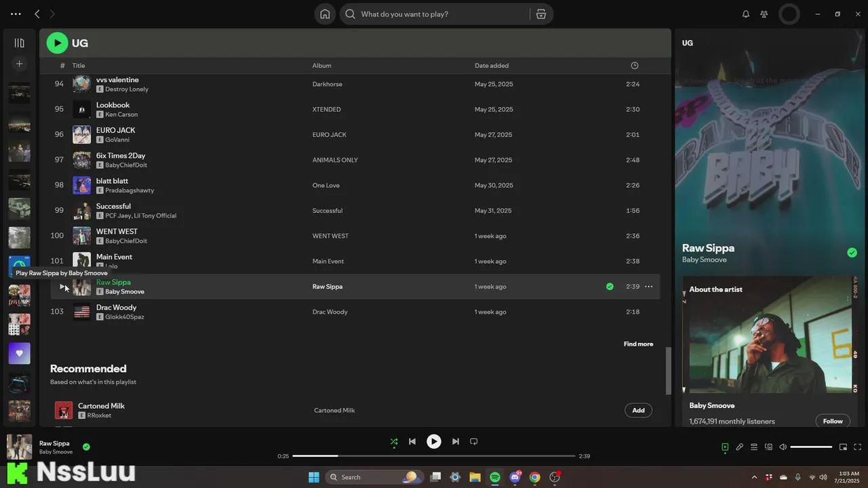Follow Baby Smoove artist

[x=833, y=421]
